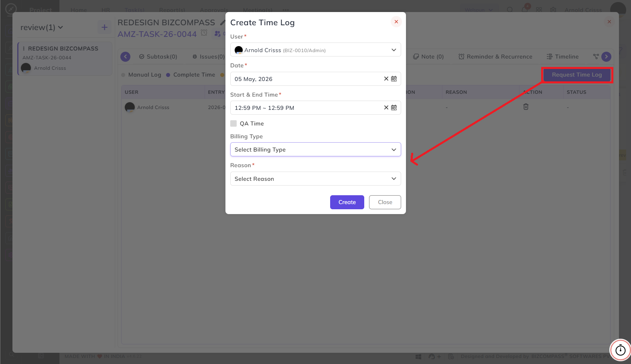
Task: Open the Approvals menu in top navigation
Action: coord(214,10)
